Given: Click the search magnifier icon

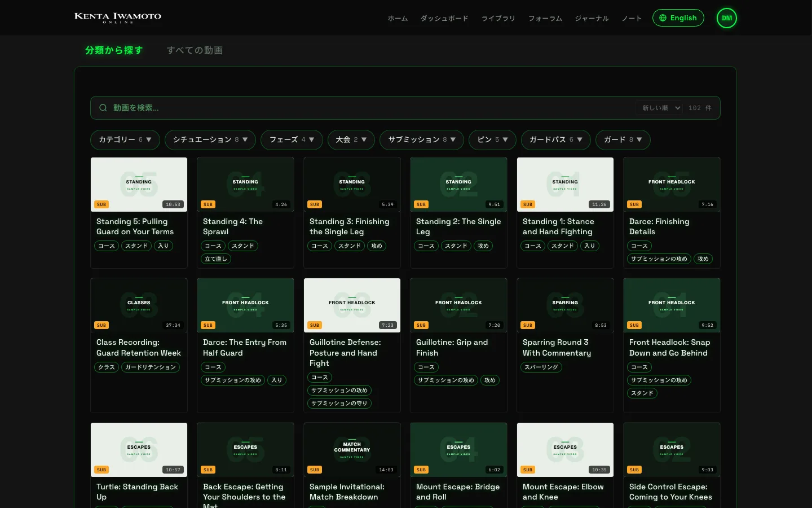Looking at the screenshot, I should [x=103, y=108].
